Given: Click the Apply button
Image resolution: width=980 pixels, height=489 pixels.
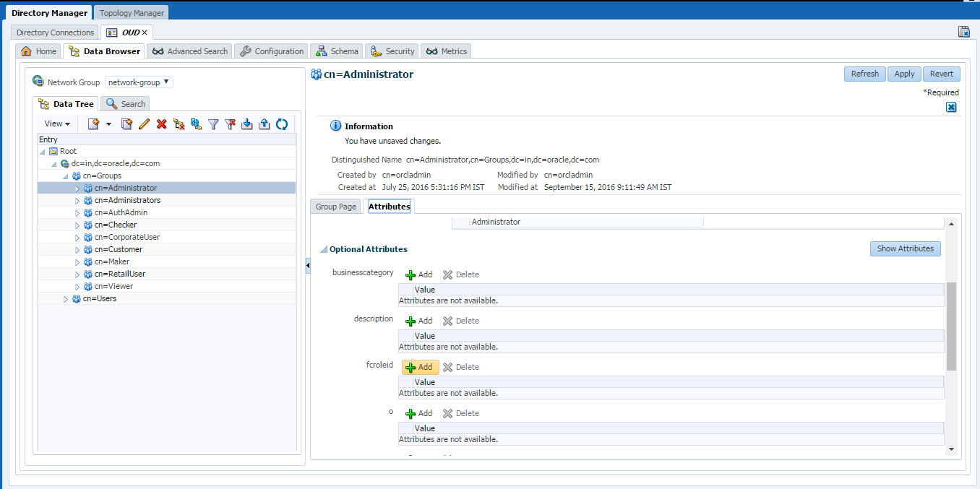Looking at the screenshot, I should pos(904,74).
